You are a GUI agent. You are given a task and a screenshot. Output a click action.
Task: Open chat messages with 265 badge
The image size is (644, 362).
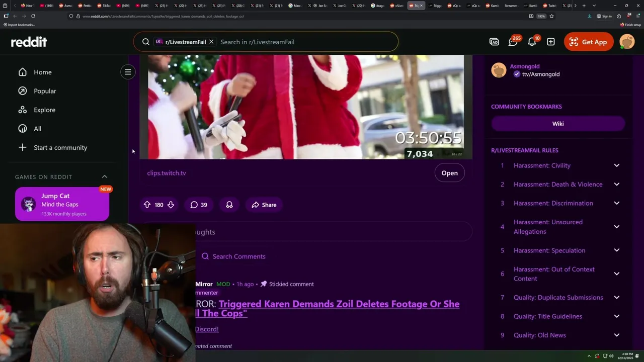513,42
